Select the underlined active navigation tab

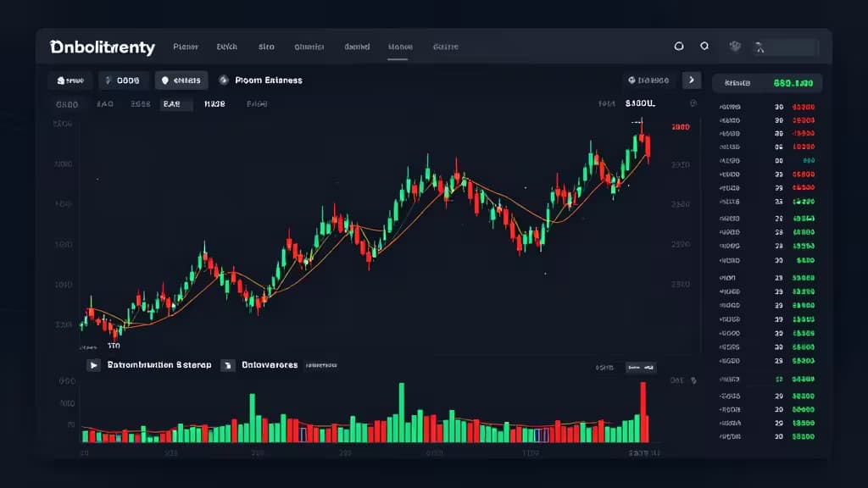tap(400, 47)
